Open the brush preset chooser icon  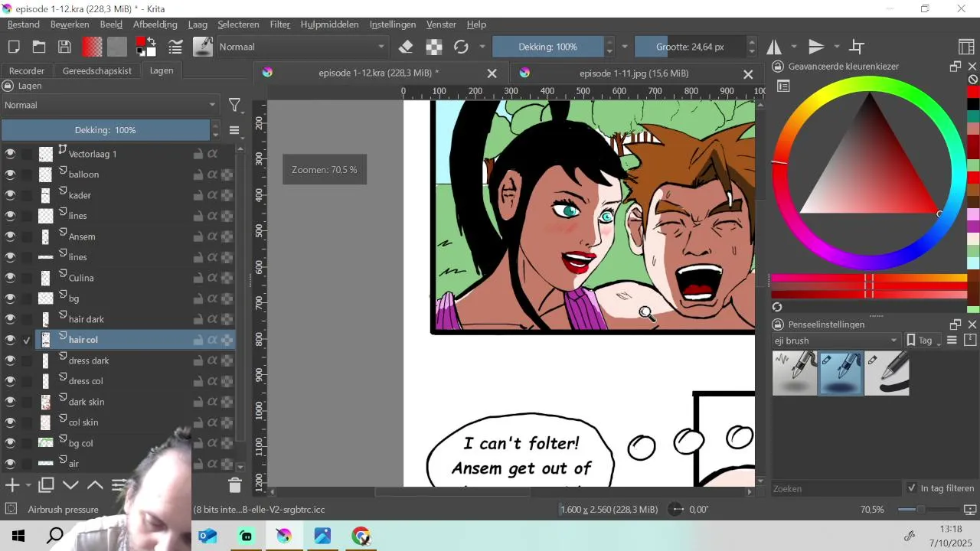coord(202,47)
